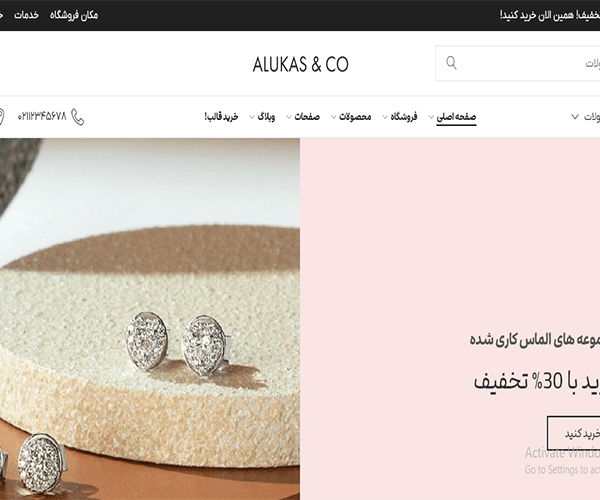
Task: Select the محصولات menu item
Action: (355, 117)
